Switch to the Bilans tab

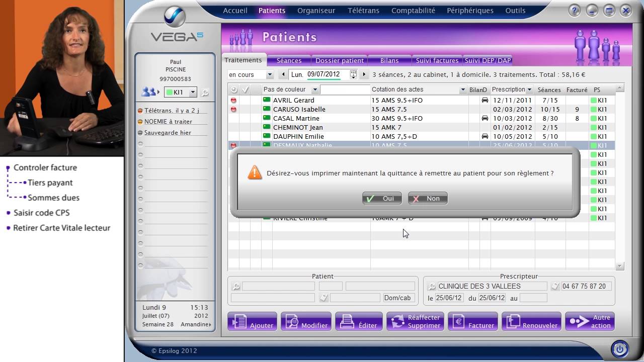tap(389, 60)
